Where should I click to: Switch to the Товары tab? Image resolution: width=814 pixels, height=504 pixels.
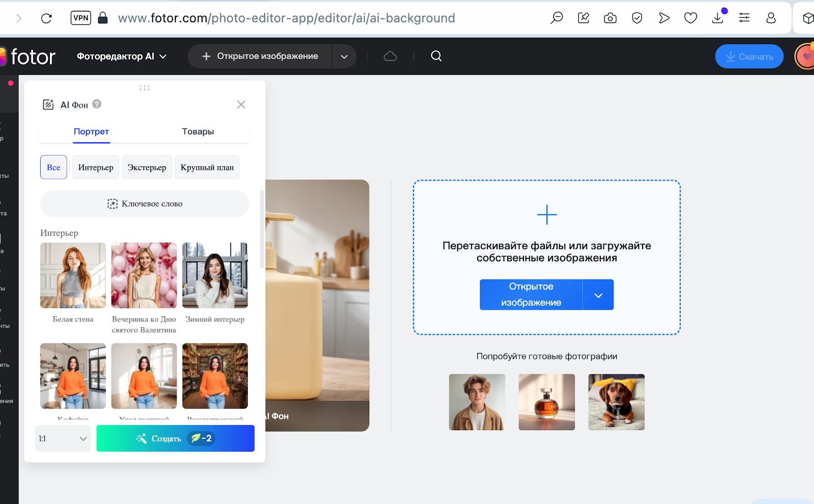[198, 131]
